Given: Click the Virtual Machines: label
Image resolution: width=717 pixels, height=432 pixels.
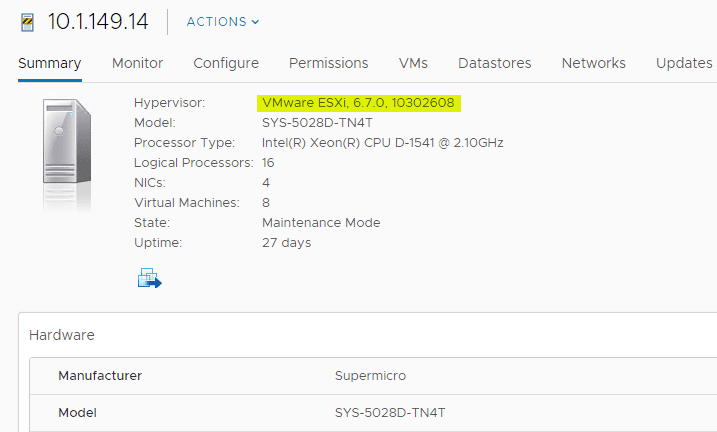Looking at the screenshot, I should tap(187, 203).
